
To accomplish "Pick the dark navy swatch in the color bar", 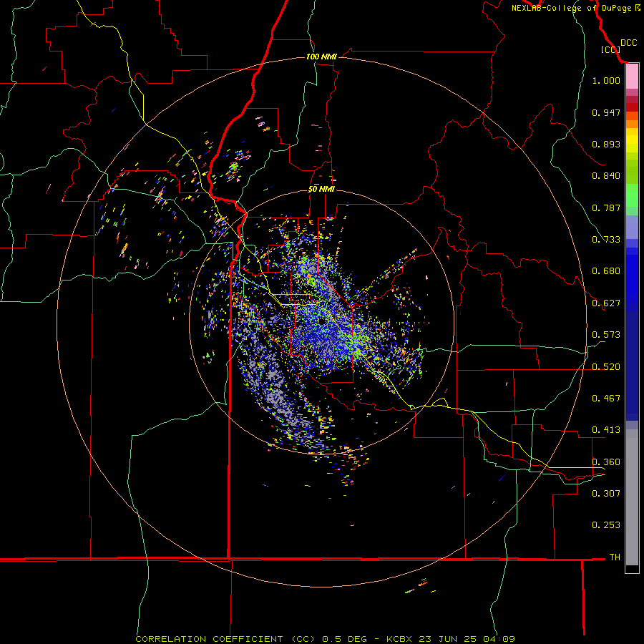I will pos(632,361).
